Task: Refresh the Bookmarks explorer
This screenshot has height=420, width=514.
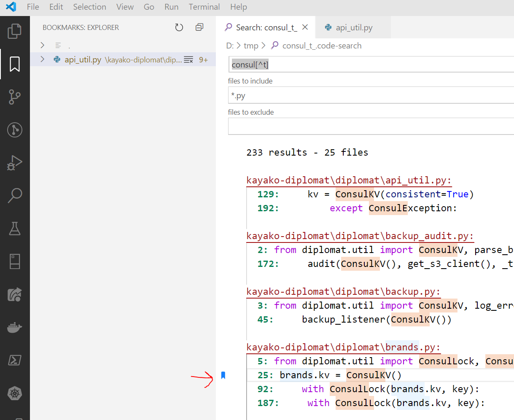Action: pyautogui.click(x=179, y=27)
